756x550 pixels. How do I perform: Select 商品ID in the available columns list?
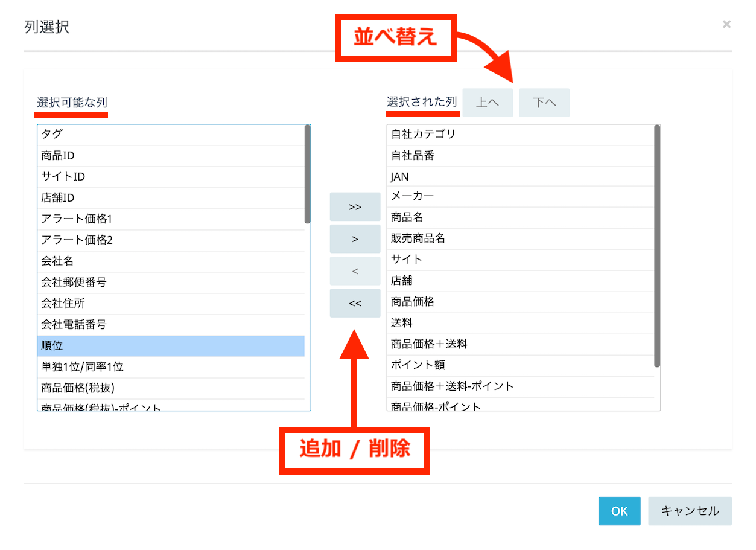pos(171,156)
